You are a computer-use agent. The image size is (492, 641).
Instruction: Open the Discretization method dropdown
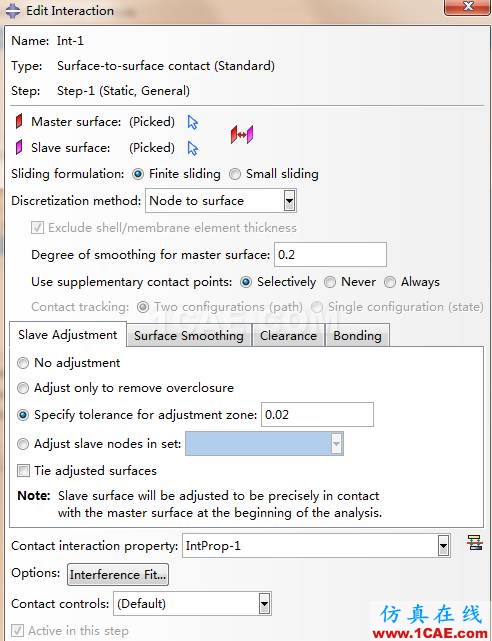(x=289, y=201)
